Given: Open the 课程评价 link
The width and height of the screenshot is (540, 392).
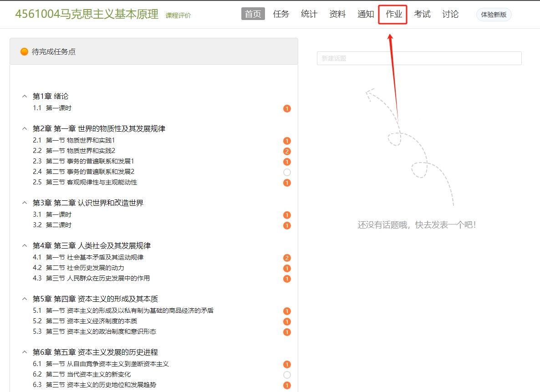Looking at the screenshot, I should [178, 15].
